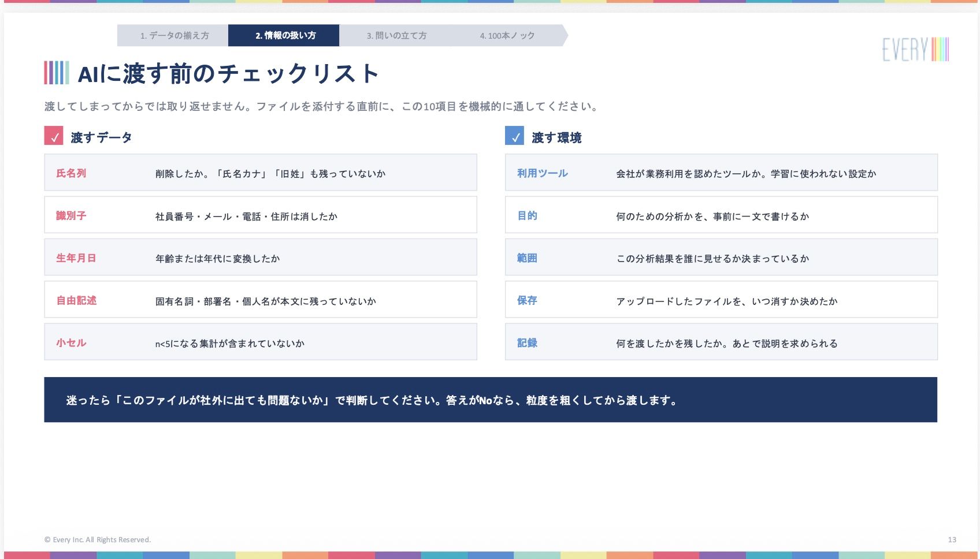Go to the 3. 問いの立て方 tab

pyautogui.click(x=396, y=35)
